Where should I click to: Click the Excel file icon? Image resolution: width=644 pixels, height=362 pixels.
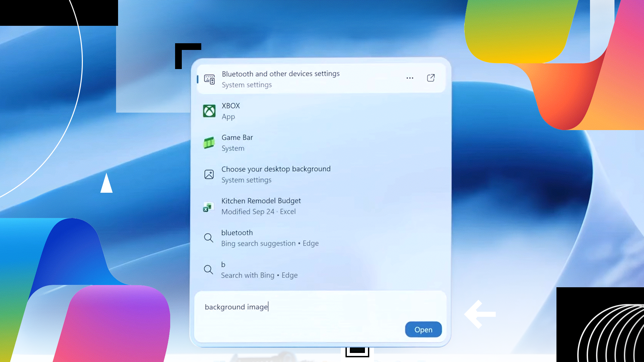click(x=208, y=207)
